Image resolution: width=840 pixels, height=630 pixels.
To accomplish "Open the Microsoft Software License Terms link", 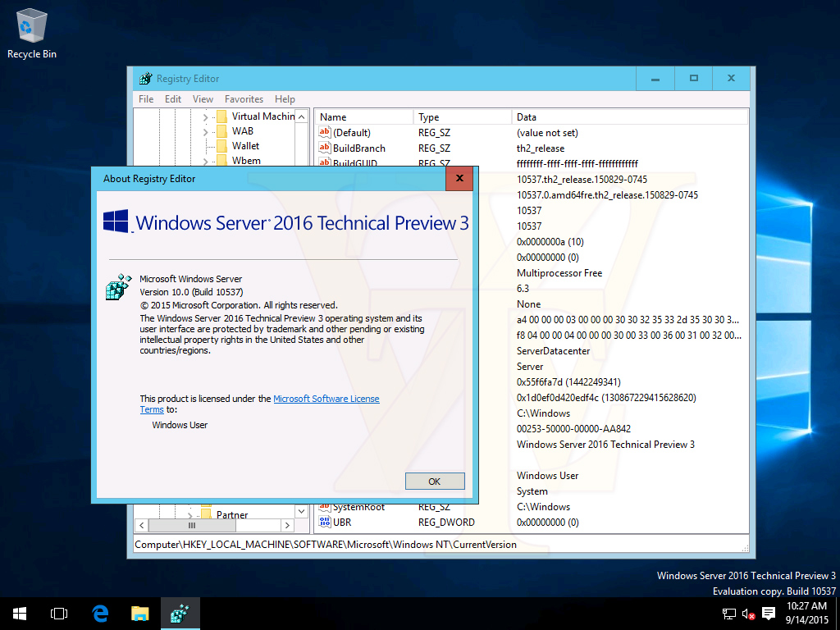I will [x=326, y=399].
